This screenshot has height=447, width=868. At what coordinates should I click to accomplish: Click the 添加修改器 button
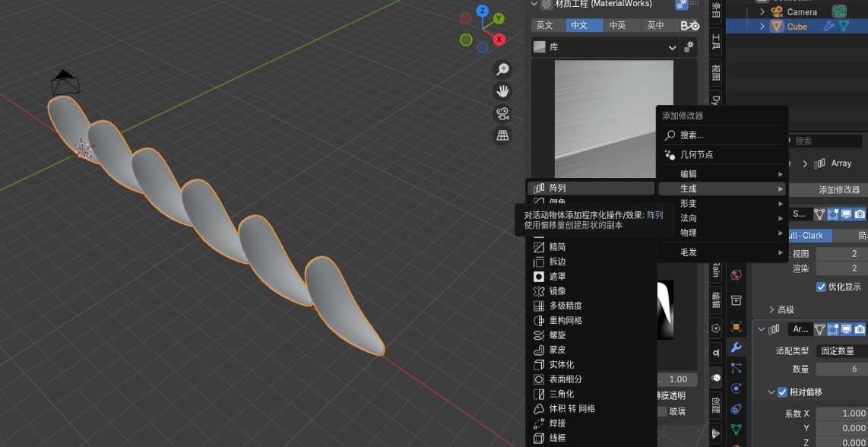coord(838,189)
